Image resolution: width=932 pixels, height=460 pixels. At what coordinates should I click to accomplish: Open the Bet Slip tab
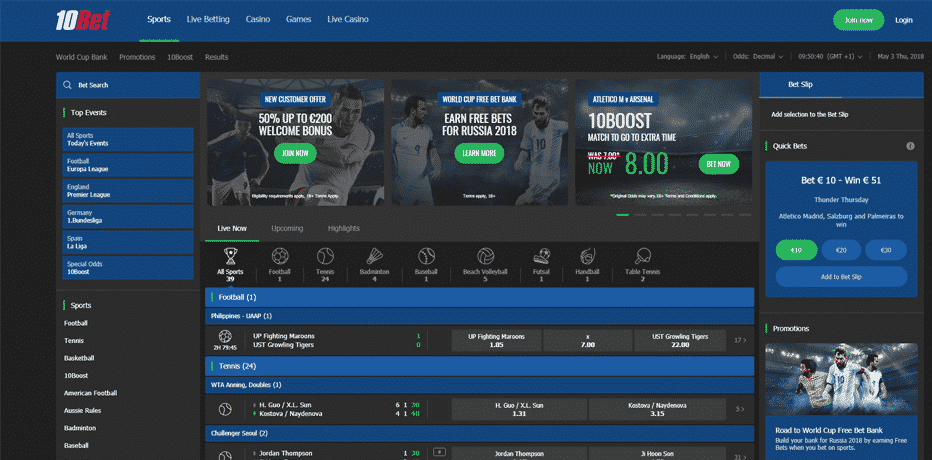tap(800, 85)
